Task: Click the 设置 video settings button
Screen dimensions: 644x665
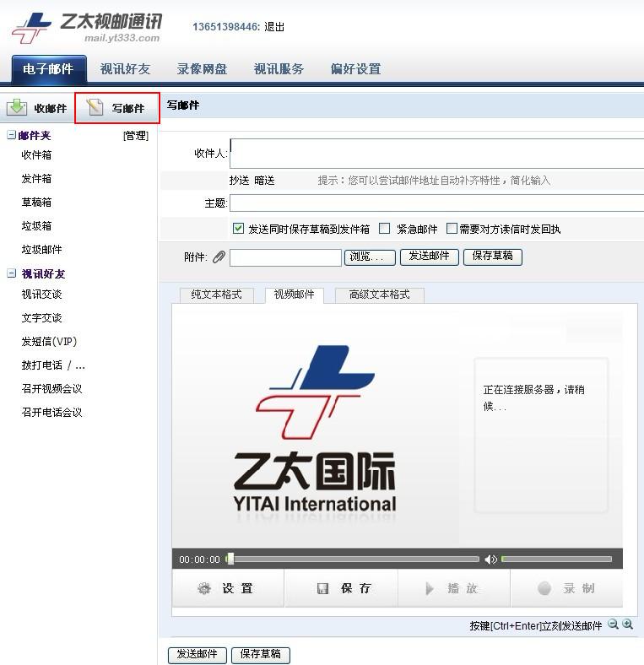Action: coord(228,588)
